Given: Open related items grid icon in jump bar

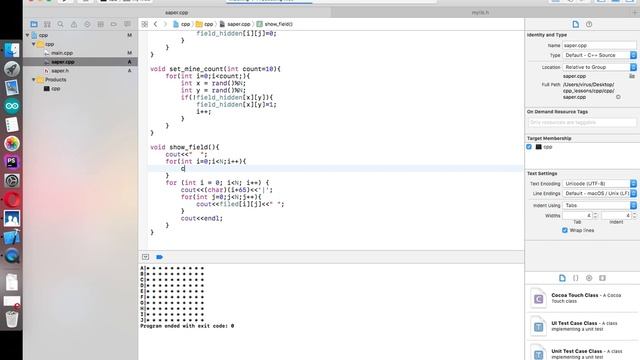Looking at the screenshot, I should [144, 24].
